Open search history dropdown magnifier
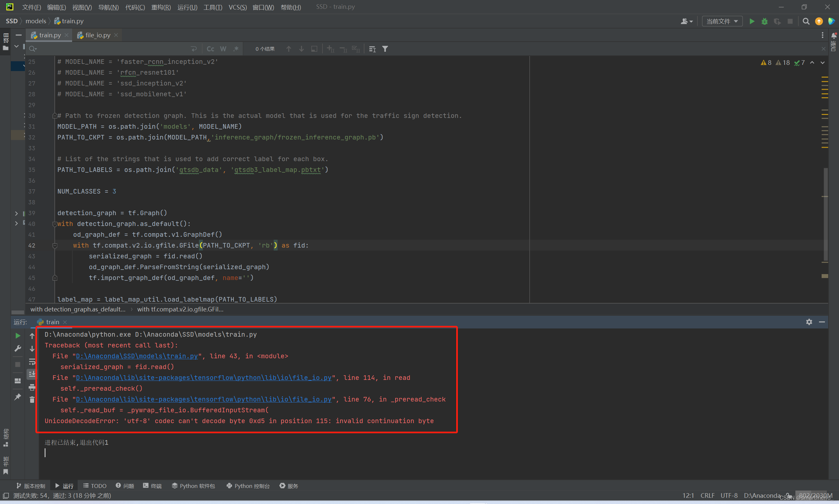The height and width of the screenshot is (504, 839). (x=33, y=49)
